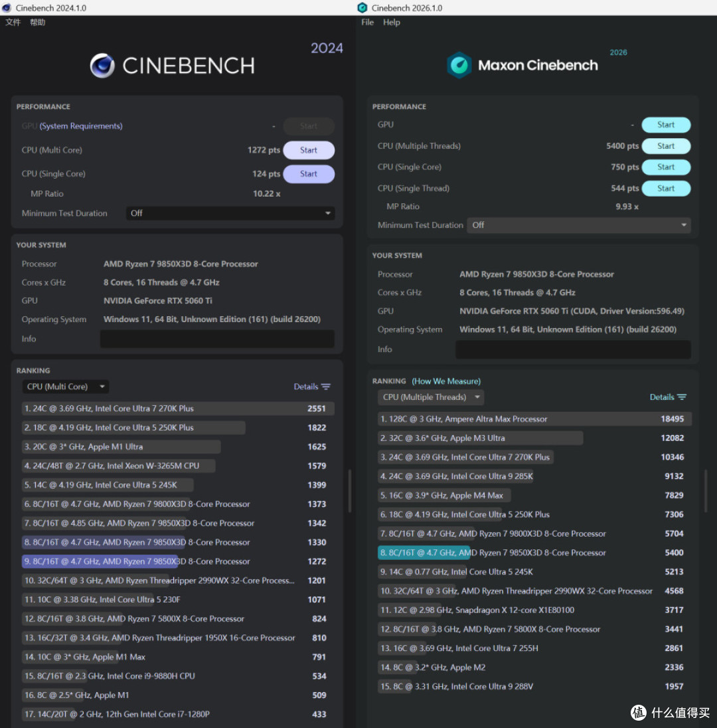717x728 pixels.
Task: Select ranking row Ryzen 7 9850X3D at 4.85 GHz
Action: [178, 523]
